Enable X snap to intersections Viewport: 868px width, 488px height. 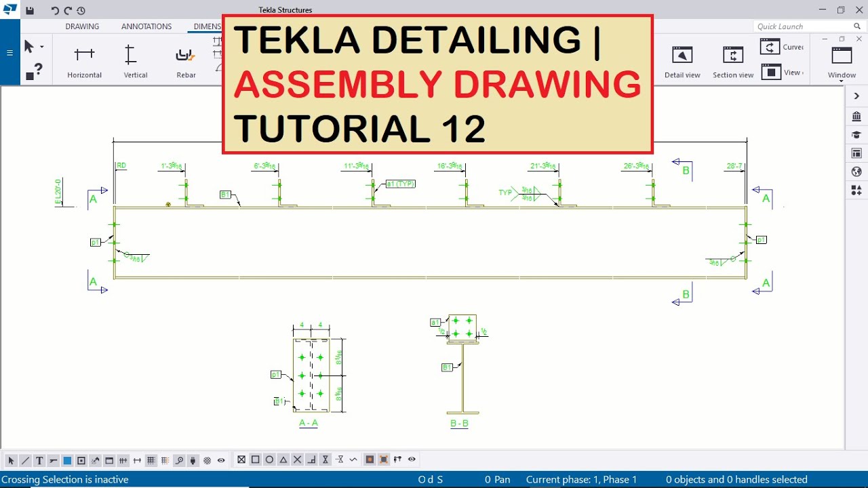click(x=297, y=460)
